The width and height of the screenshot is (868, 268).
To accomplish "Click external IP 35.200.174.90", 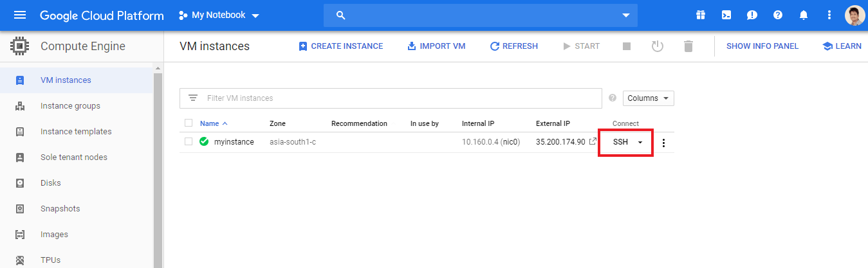I will [x=560, y=142].
